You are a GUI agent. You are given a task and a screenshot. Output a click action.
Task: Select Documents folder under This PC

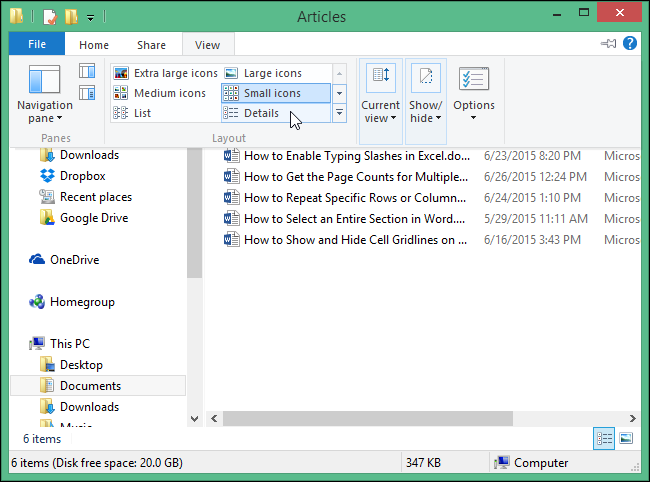point(98,386)
